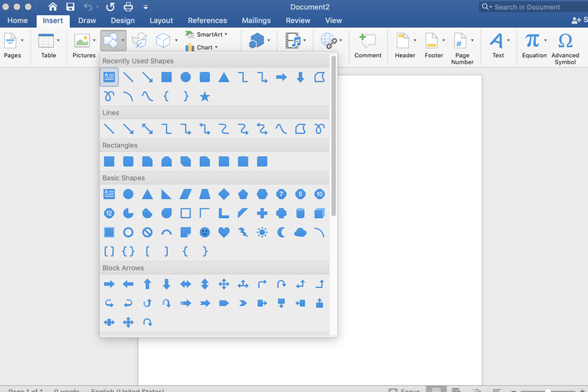
Task: Switch to the Home tab
Action: [17, 20]
